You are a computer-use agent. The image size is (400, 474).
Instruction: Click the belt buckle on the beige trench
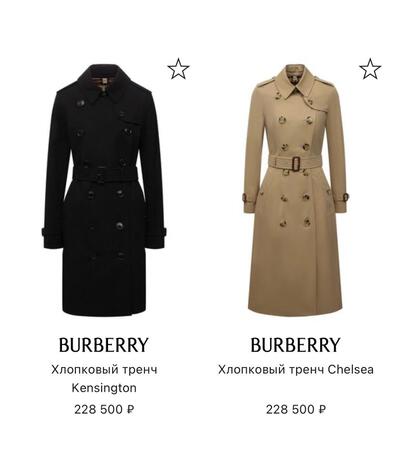(295, 163)
